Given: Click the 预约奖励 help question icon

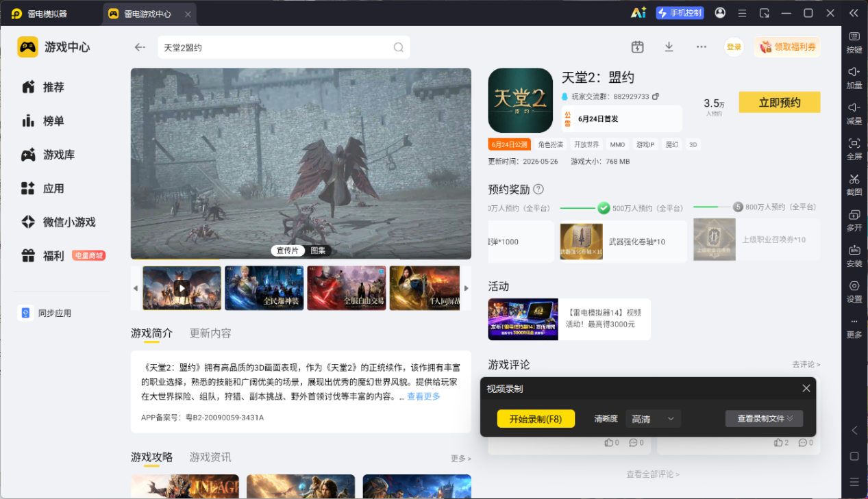Looking at the screenshot, I should pos(538,189).
